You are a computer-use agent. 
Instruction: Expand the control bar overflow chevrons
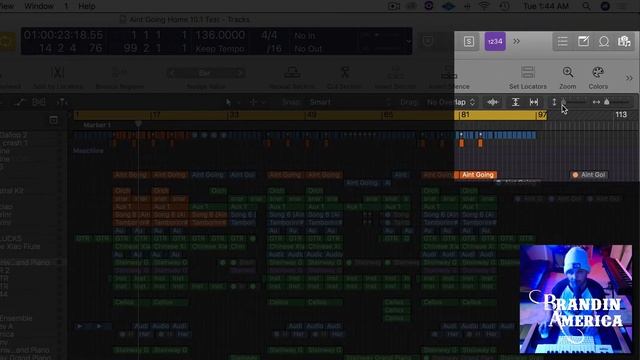pos(517,41)
